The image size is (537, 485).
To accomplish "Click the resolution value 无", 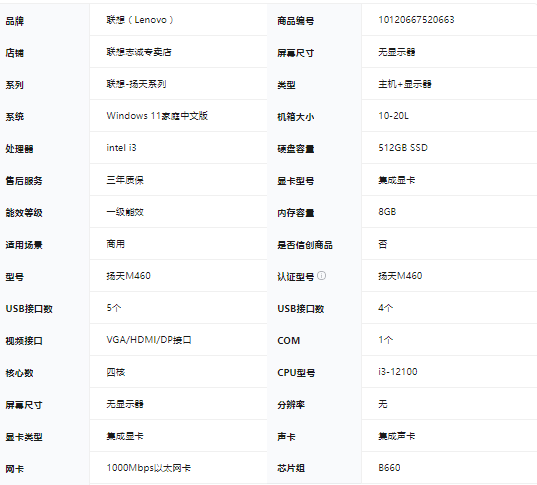I will pos(383,404).
